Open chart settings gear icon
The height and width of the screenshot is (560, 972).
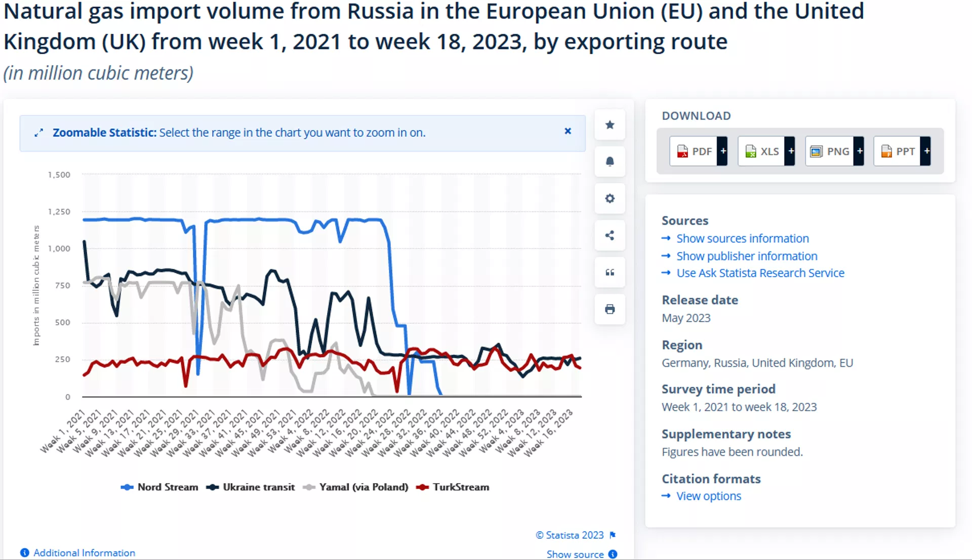(x=610, y=199)
